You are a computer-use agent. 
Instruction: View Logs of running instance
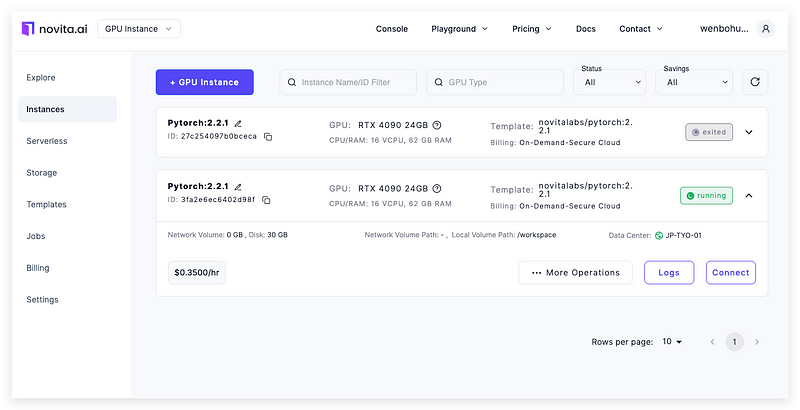click(x=669, y=273)
